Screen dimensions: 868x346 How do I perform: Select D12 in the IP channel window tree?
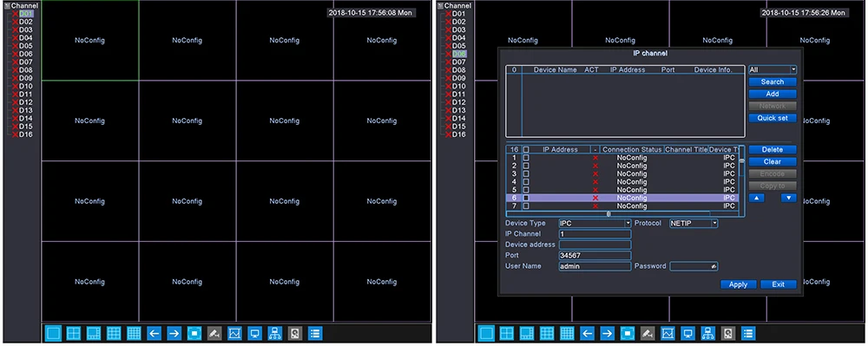point(459,102)
